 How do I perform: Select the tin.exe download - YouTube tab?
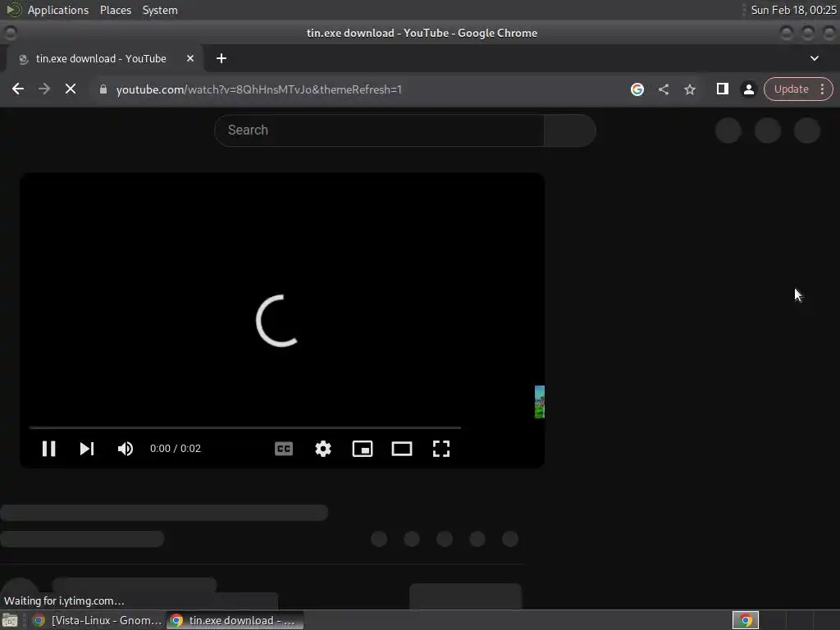click(104, 58)
